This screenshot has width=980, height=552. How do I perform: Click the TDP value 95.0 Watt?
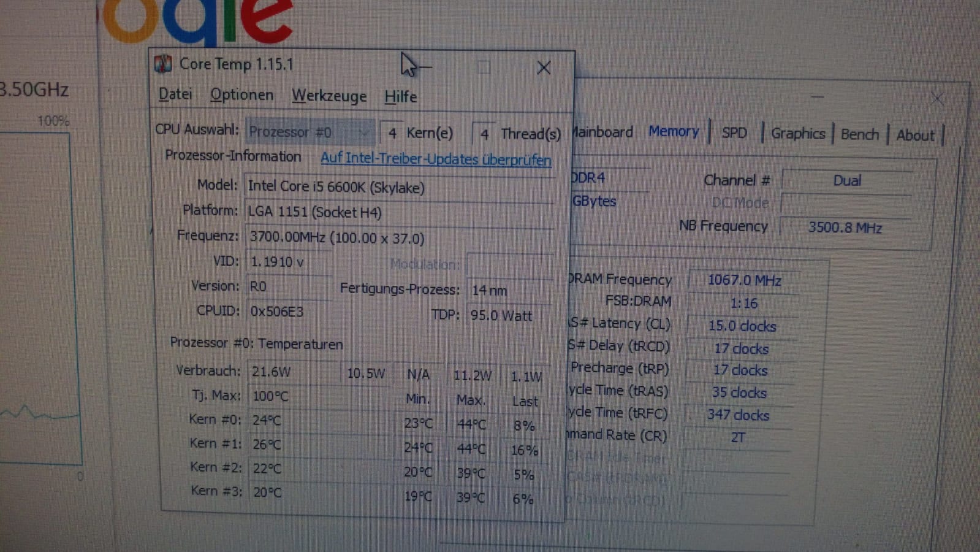click(511, 315)
